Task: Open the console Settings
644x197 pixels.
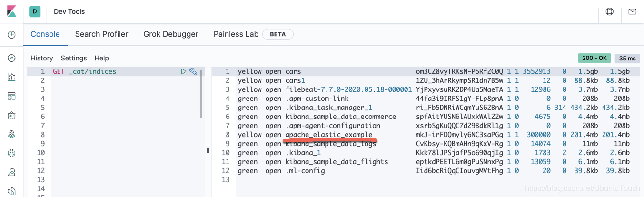Action: pos(74,58)
